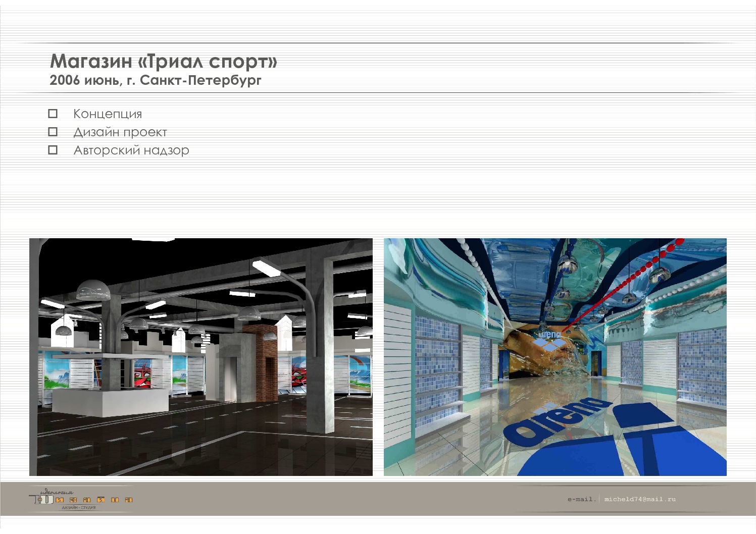Toggle the box beside "Авторский надзор"
756x534 pixels.
click(53, 150)
